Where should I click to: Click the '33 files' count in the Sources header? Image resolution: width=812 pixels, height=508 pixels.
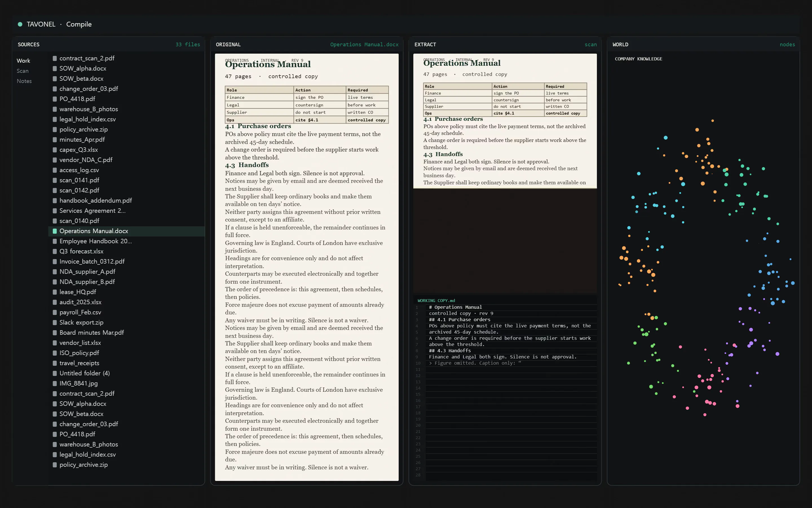coord(187,44)
